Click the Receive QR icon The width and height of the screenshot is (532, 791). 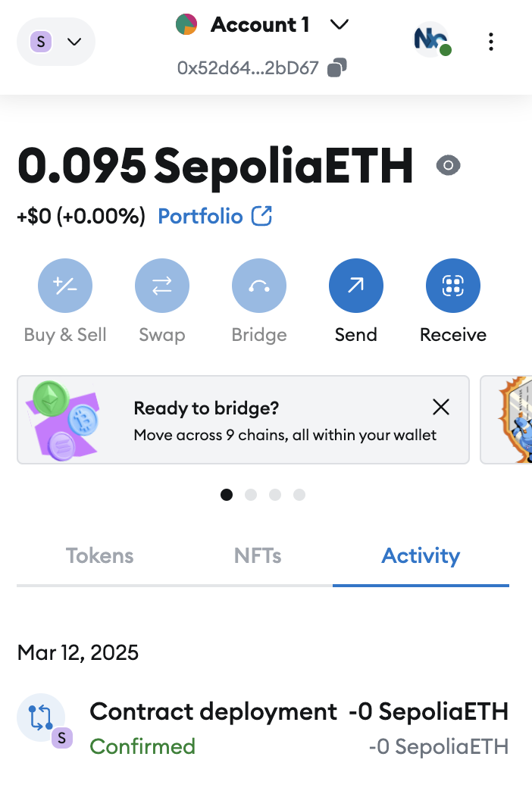[452, 286]
